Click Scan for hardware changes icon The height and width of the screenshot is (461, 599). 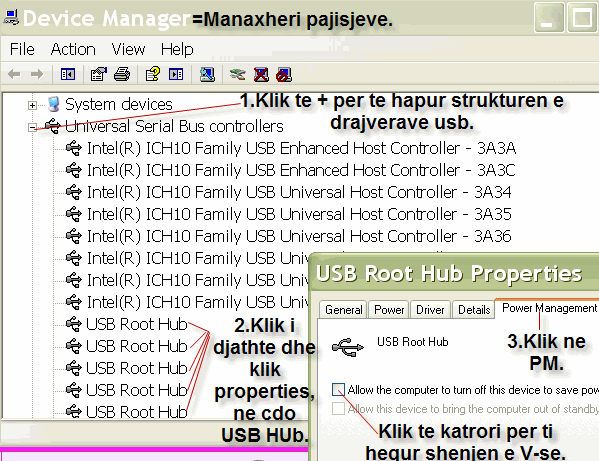(207, 74)
